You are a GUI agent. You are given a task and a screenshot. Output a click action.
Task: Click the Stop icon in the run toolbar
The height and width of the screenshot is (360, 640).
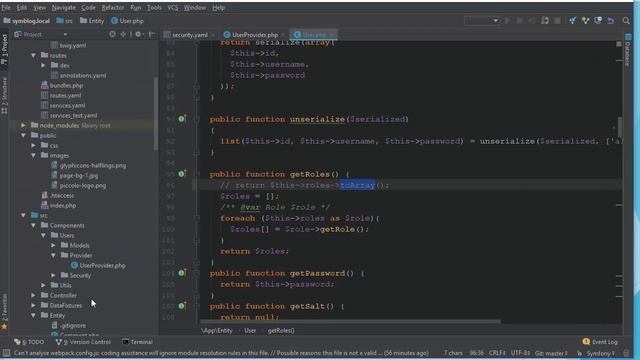click(x=557, y=20)
